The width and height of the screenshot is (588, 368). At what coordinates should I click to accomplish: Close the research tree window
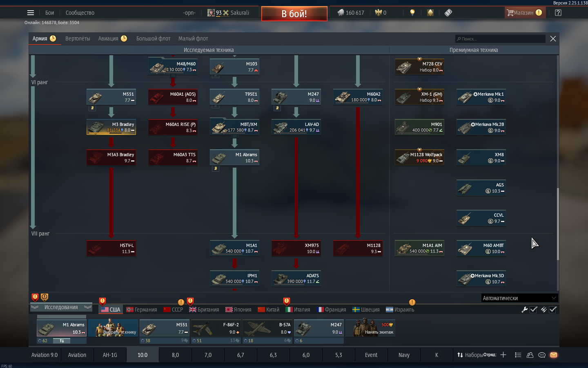[x=553, y=38]
